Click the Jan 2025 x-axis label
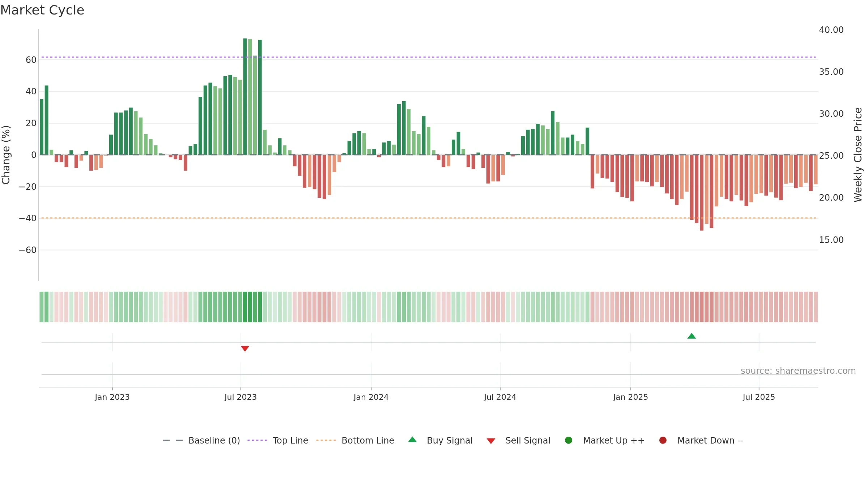Screen dimensions: 868x488 tap(630, 397)
